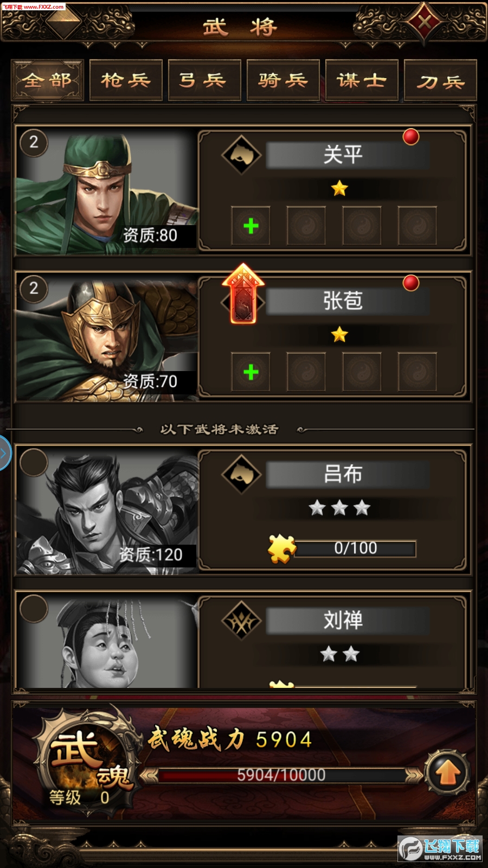This screenshot has height=868, width=488.
Task: Click the 全部 tab
Action: [47, 80]
